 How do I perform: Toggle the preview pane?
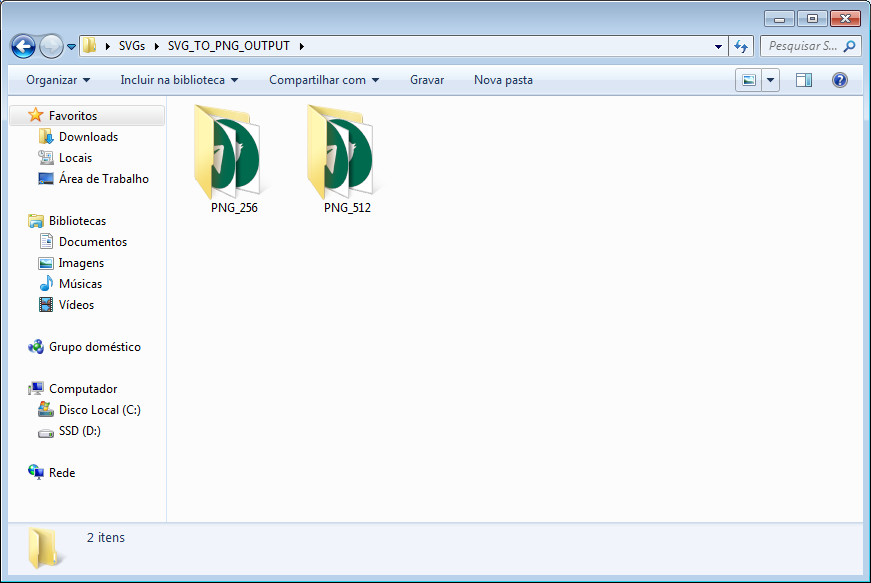pos(804,79)
